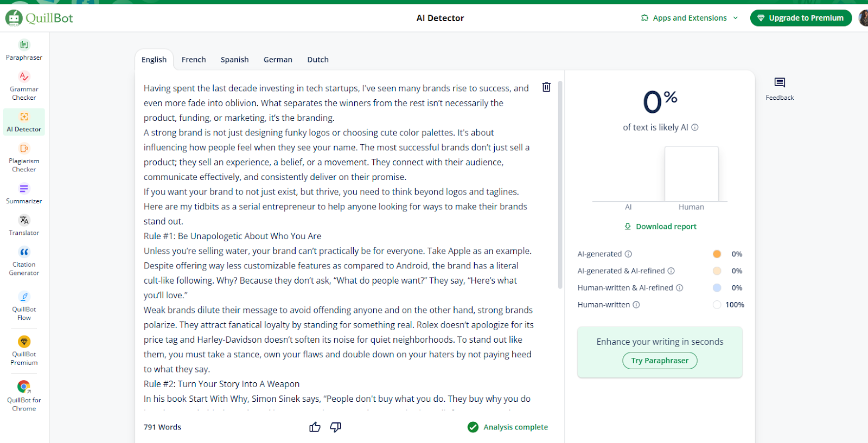Click the user profile avatar
868x443 pixels.
tap(863, 18)
